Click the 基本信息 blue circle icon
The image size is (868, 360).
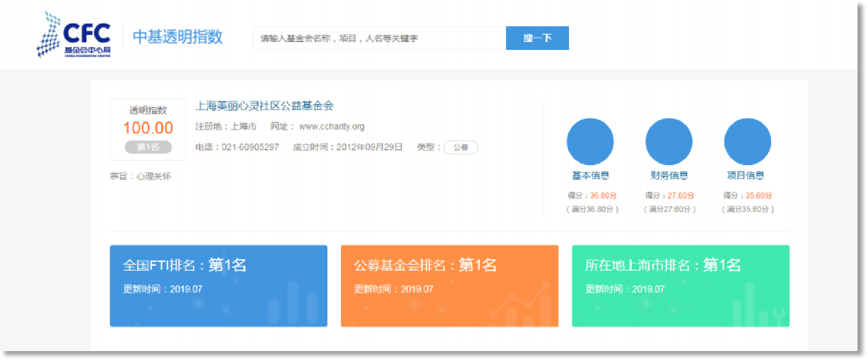click(x=590, y=142)
